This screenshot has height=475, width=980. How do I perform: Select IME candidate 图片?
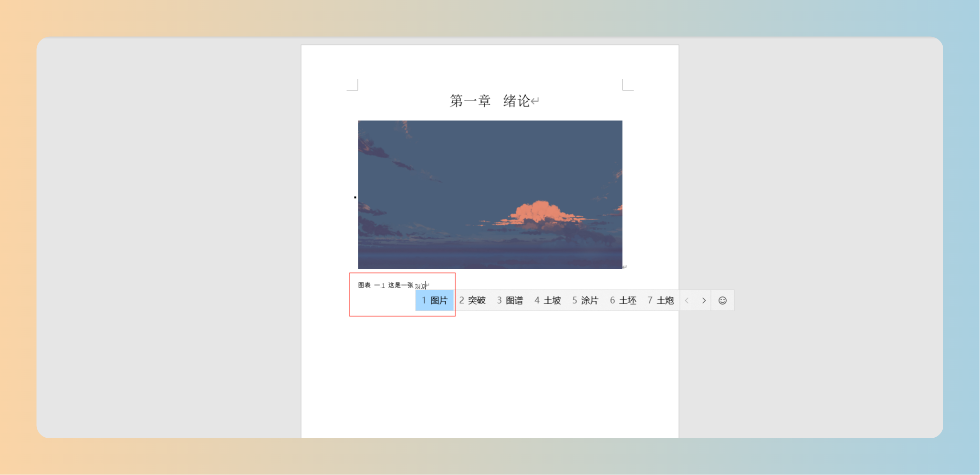434,300
